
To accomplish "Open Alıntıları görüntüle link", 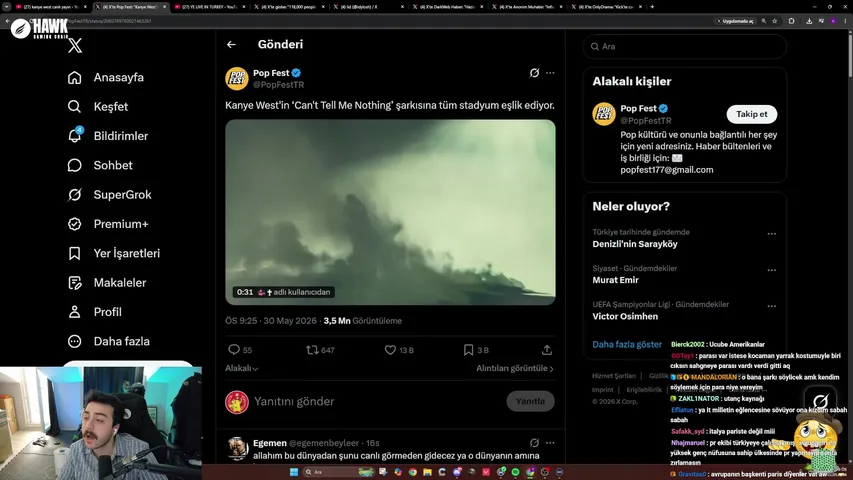I will (x=515, y=368).
